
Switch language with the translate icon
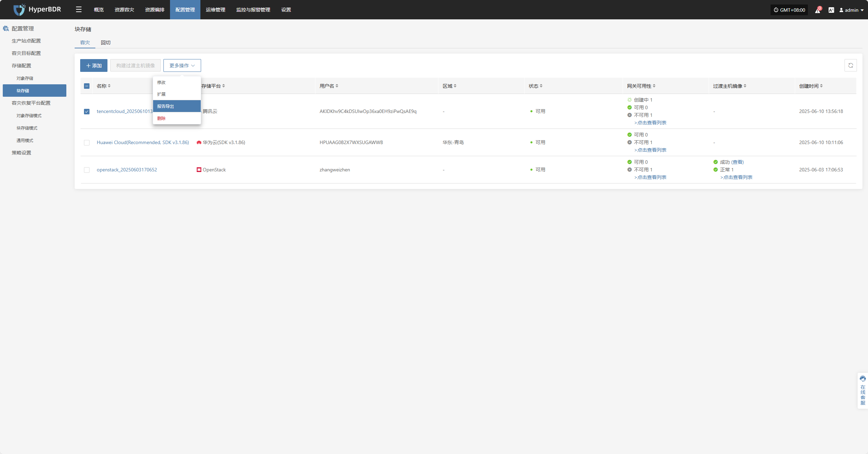(x=831, y=10)
